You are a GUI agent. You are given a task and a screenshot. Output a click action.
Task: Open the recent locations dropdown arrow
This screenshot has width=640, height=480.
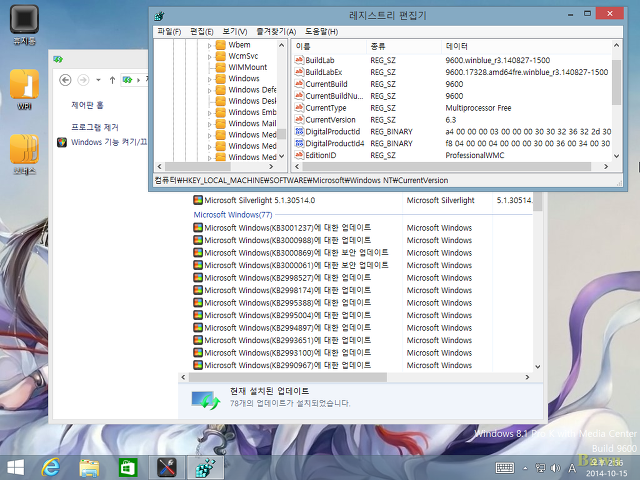pyautogui.click(x=98, y=80)
